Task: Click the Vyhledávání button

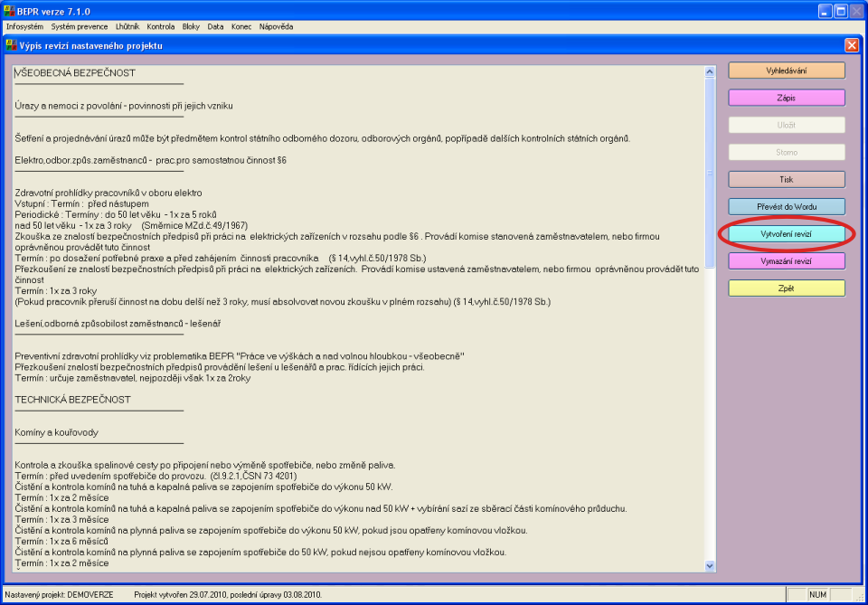Action: (x=787, y=71)
